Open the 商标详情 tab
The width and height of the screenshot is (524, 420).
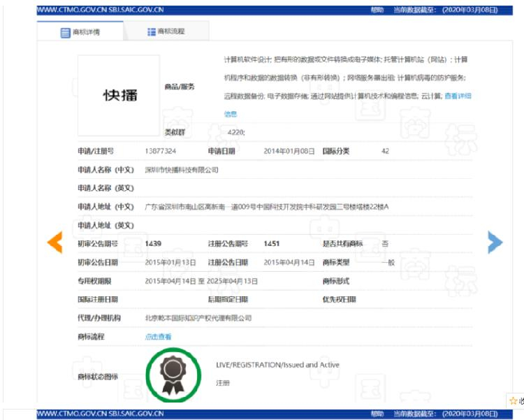[x=80, y=31]
